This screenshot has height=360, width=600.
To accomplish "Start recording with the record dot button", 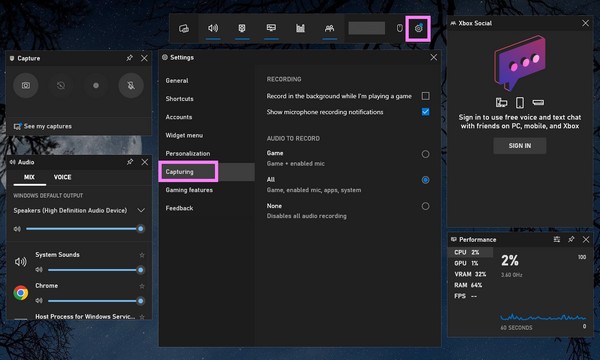I will 96,85.
